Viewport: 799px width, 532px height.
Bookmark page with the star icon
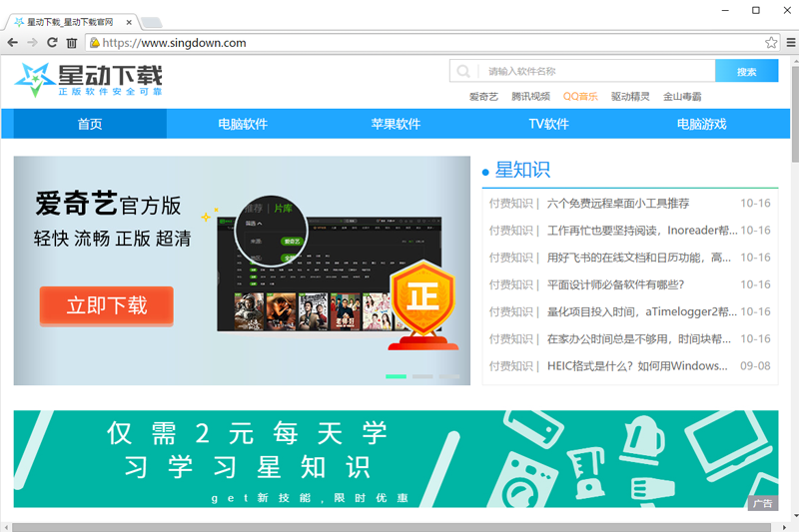tap(771, 43)
